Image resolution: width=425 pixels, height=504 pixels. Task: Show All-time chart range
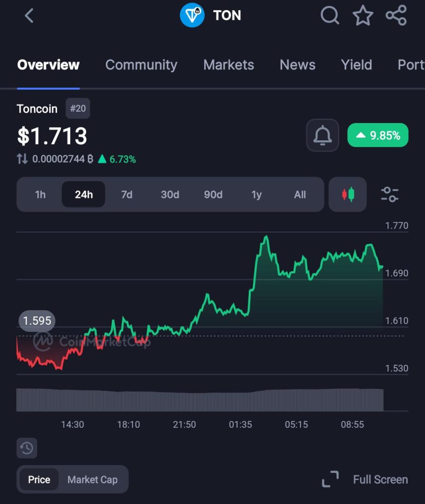coord(300,194)
